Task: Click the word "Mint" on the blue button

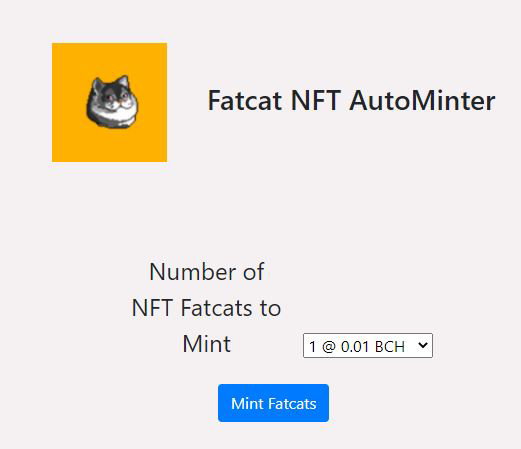Action: tap(247, 404)
